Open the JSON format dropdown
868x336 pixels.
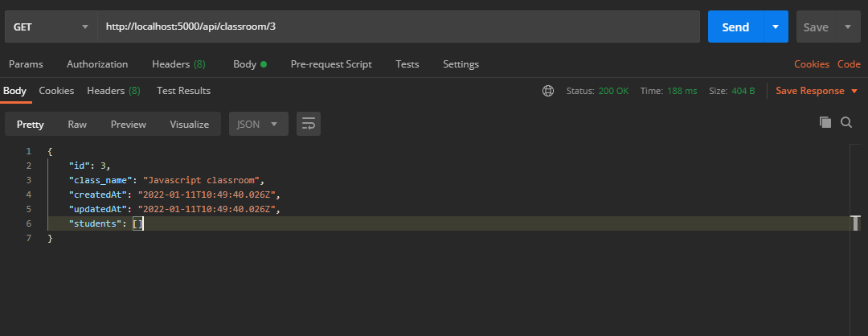click(x=259, y=124)
